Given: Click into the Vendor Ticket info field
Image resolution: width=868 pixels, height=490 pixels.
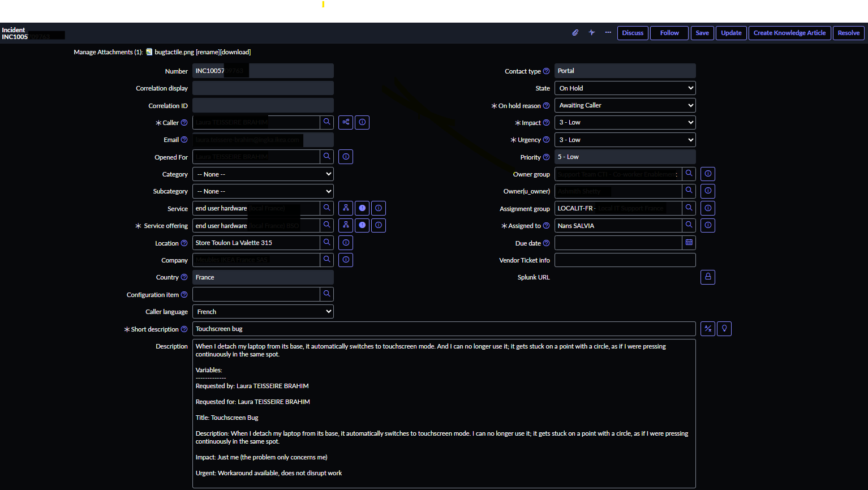Looking at the screenshot, I should [x=625, y=260].
